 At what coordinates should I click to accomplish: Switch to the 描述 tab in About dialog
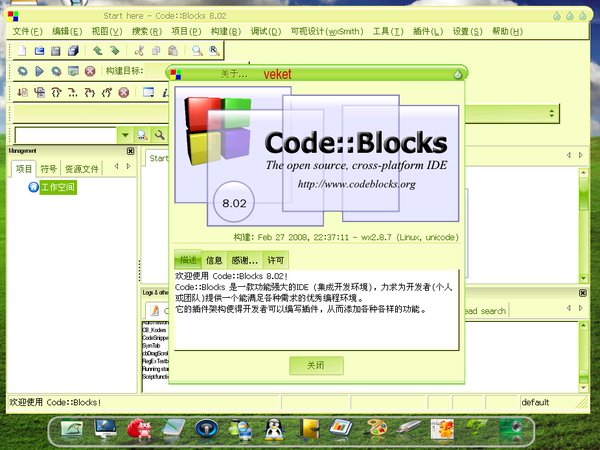(x=188, y=260)
